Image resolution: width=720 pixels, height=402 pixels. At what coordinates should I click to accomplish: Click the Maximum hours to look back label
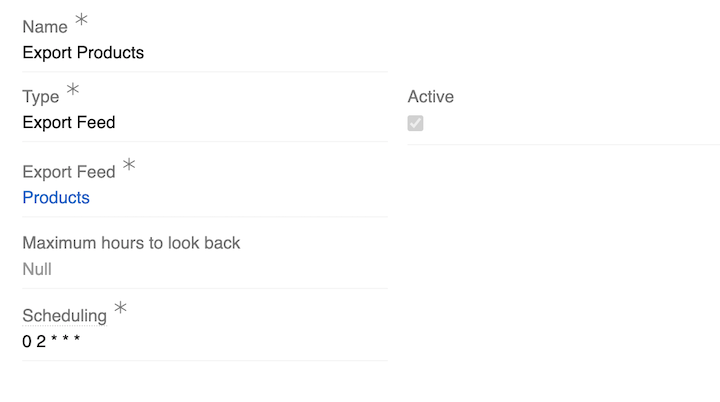tap(131, 243)
